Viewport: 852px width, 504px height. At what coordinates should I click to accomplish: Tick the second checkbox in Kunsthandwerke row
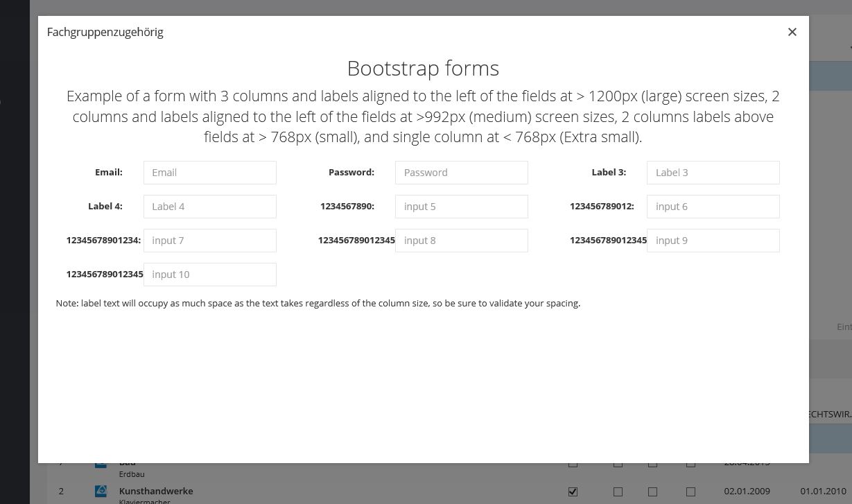(x=618, y=492)
